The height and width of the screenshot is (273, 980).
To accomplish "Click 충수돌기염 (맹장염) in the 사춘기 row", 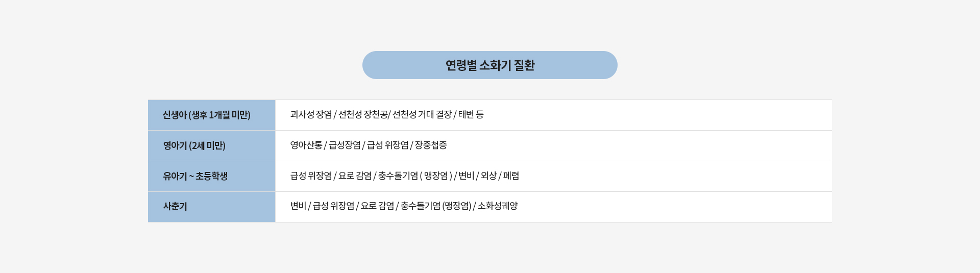I will 436,206.
